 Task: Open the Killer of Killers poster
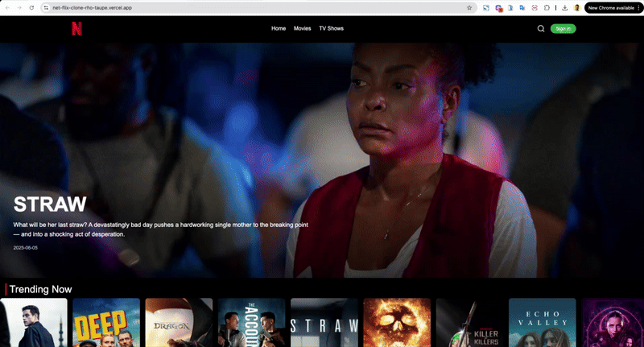click(470, 323)
